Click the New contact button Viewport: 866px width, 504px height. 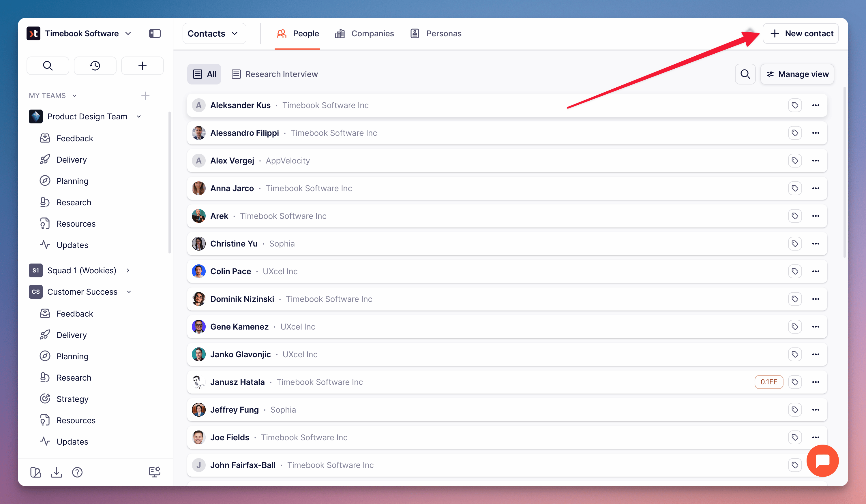point(801,34)
